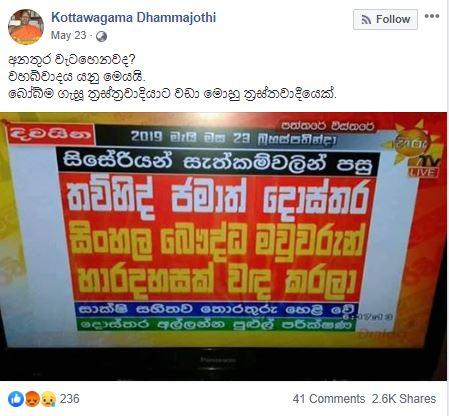
Task: Click the public globe privacy icon
Action: (101, 36)
